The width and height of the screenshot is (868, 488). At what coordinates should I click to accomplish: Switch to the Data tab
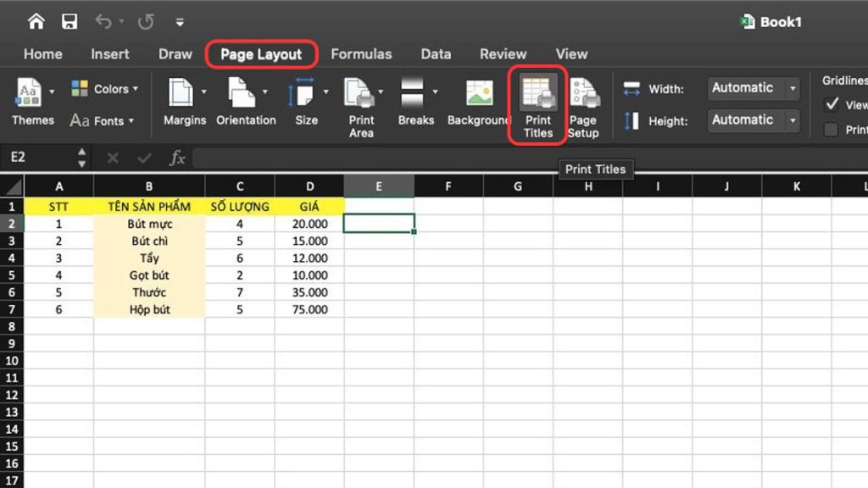point(436,53)
